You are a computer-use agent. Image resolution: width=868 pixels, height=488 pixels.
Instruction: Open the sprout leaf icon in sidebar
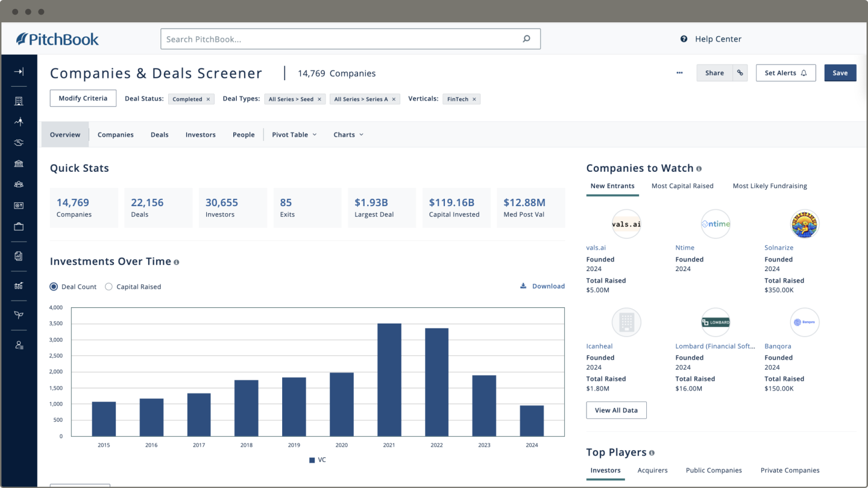[x=19, y=315]
